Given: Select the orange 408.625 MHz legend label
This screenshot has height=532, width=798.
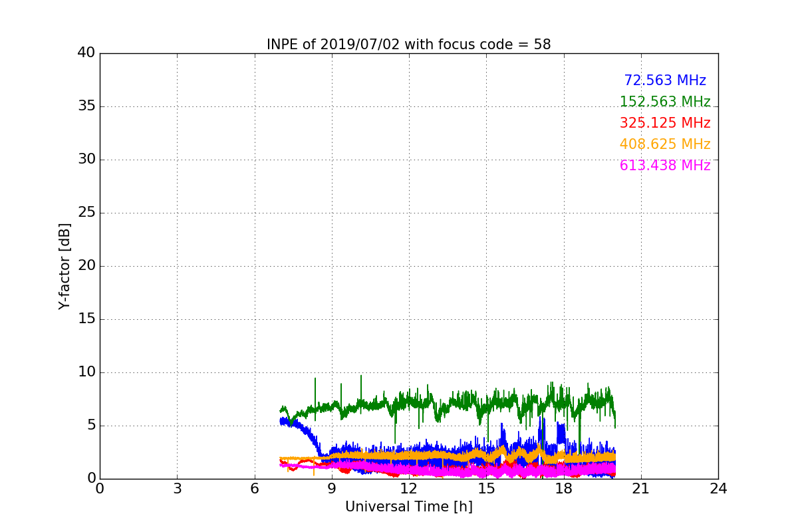Looking at the screenshot, I should point(665,144).
